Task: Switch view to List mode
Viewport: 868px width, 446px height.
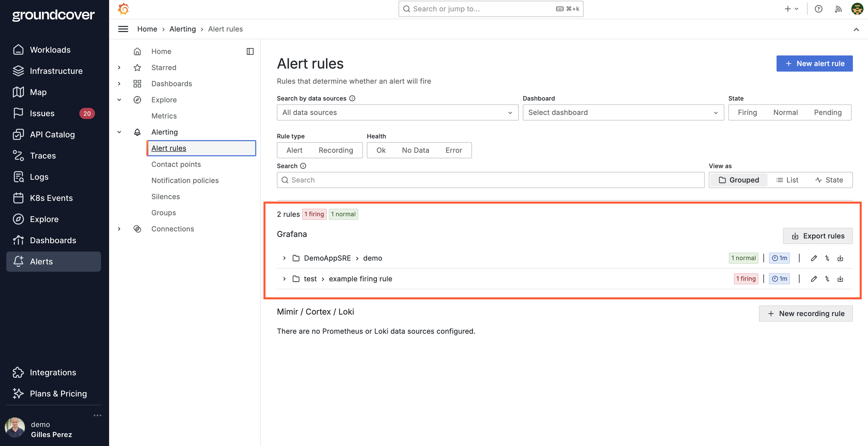Action: click(x=787, y=180)
